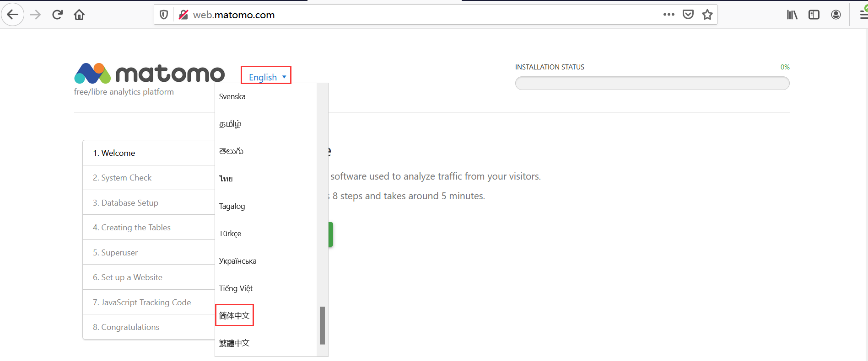Open page actions three-dot menu

point(669,15)
